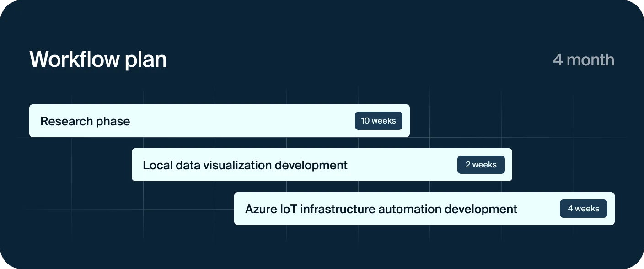
Task: Open the Azure IoT infrastructure automation bar
Action: (424, 209)
